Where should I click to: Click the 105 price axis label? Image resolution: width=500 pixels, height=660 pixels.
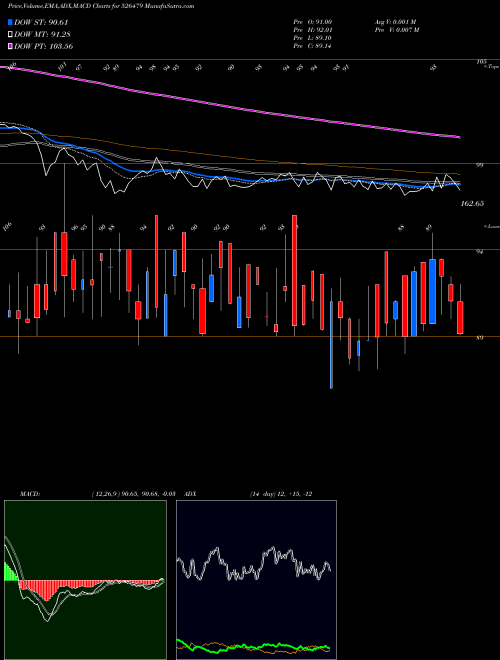(481, 61)
